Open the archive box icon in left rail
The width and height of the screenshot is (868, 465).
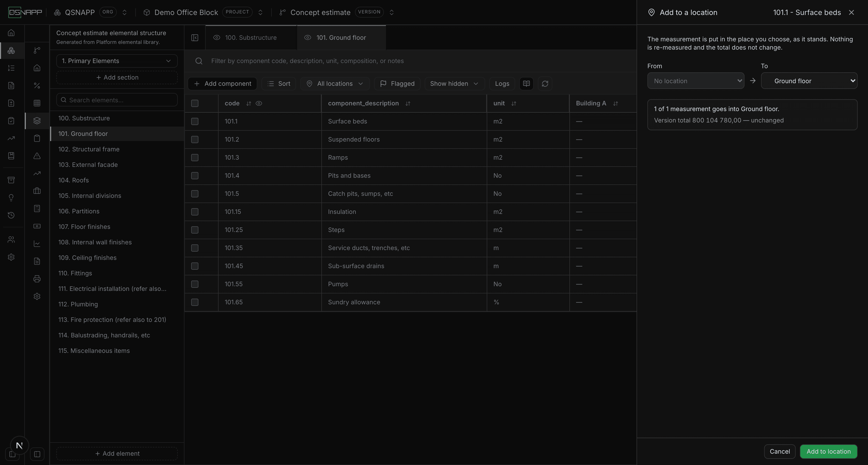coord(11,180)
